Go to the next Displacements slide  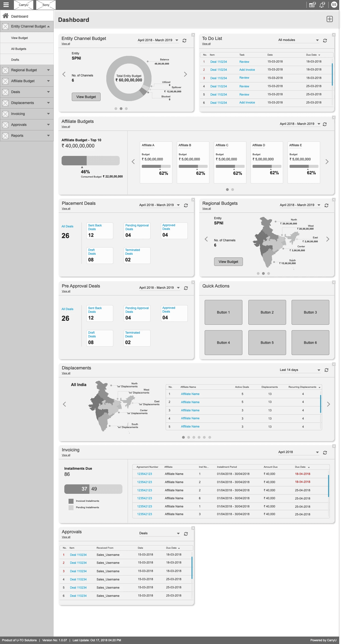click(328, 404)
